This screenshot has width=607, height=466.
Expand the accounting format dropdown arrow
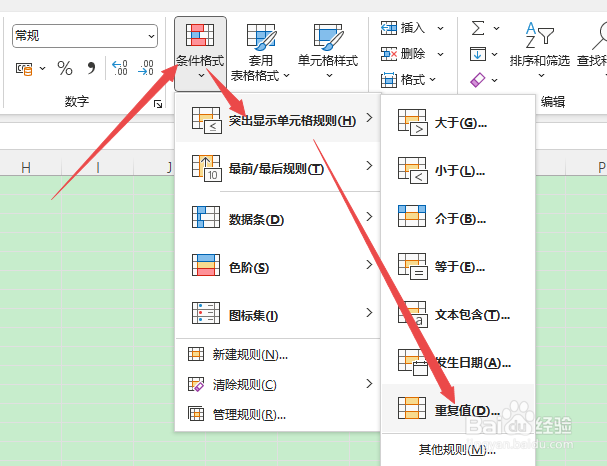(42, 69)
